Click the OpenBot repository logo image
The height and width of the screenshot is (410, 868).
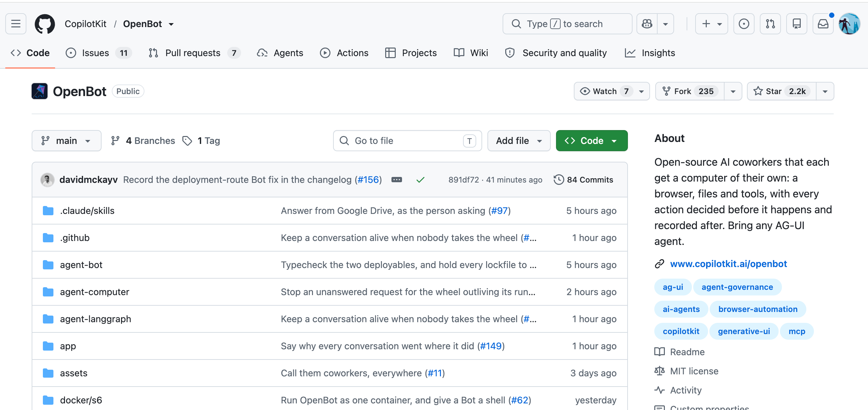[40, 91]
